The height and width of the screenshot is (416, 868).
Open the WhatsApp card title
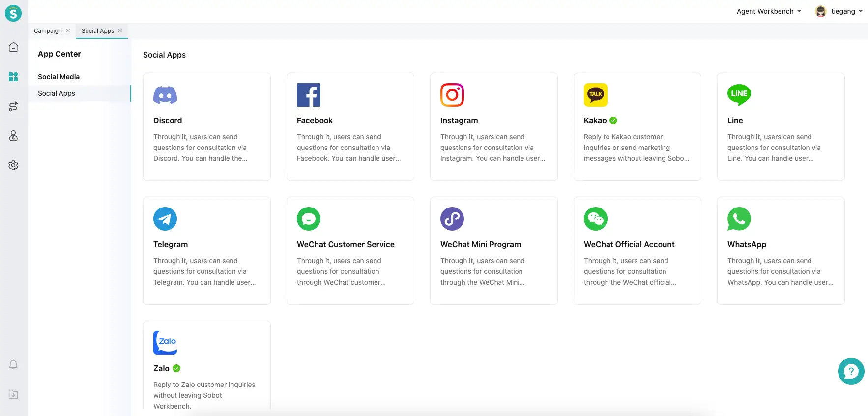click(747, 244)
